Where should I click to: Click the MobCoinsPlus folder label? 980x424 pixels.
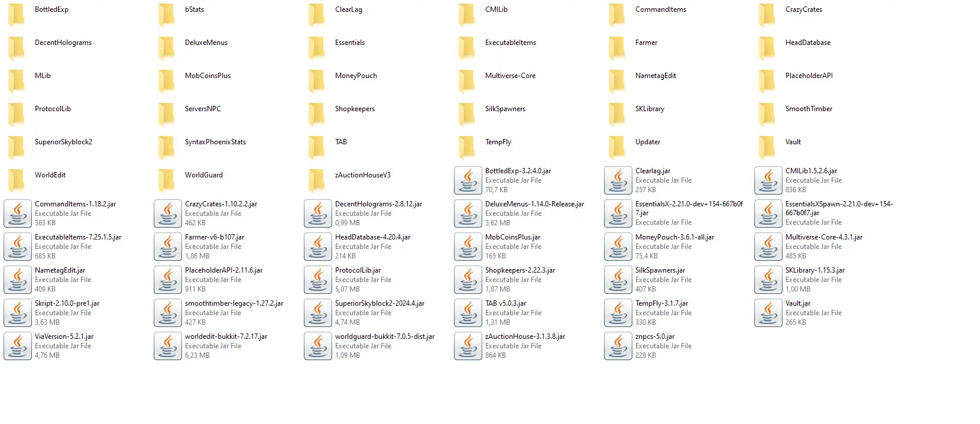coord(207,76)
